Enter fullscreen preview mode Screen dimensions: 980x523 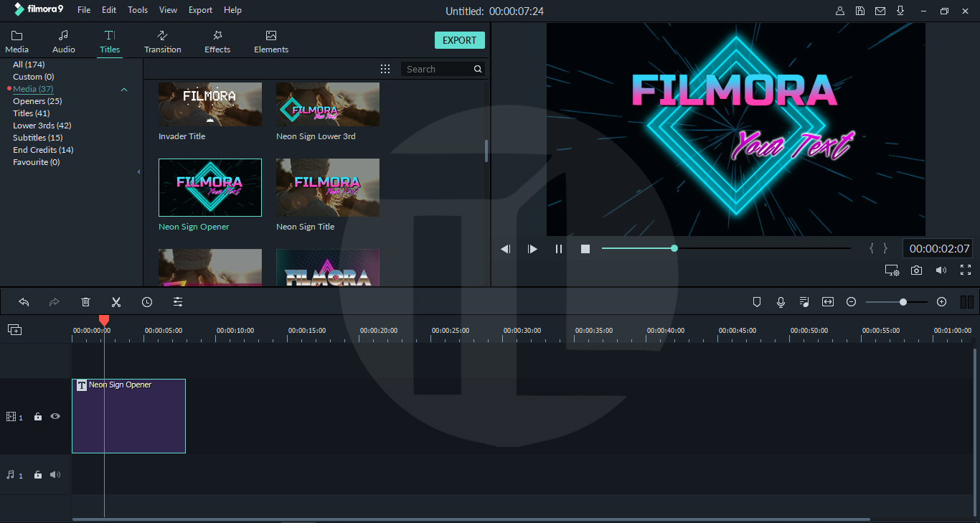point(966,270)
